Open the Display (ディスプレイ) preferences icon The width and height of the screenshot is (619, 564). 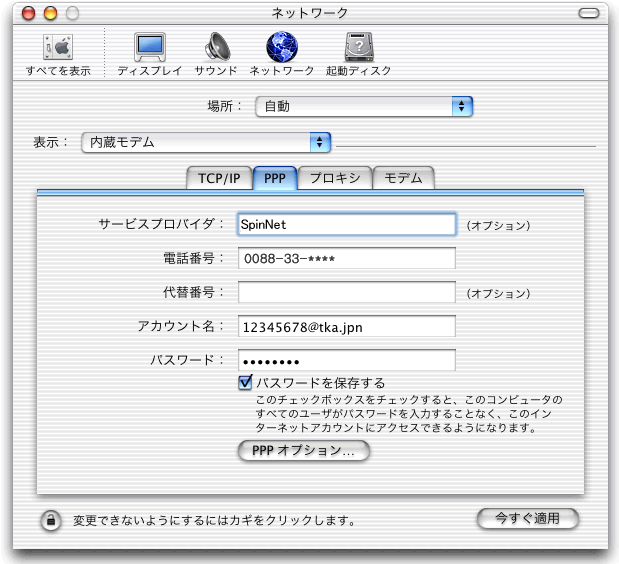(x=150, y=50)
